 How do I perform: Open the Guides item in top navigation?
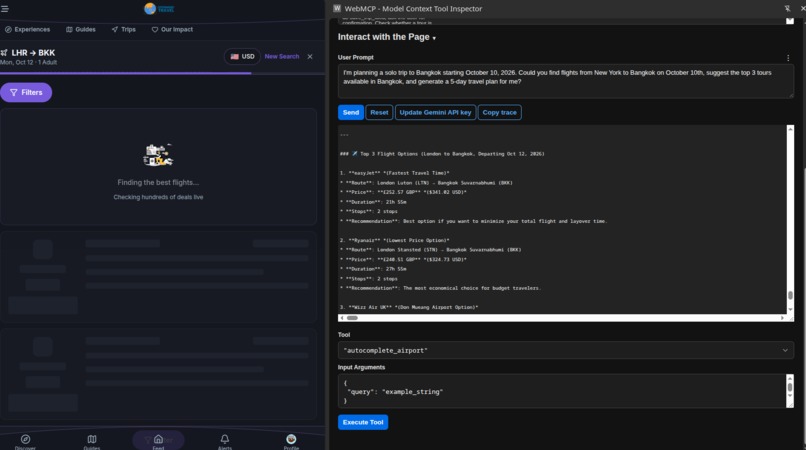click(x=81, y=29)
